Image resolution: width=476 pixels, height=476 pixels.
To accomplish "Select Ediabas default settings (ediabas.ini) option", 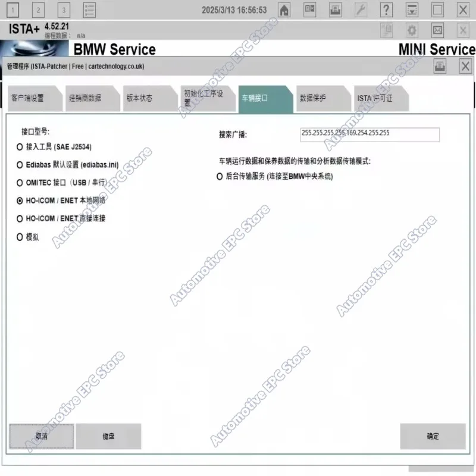I will click(68, 165).
